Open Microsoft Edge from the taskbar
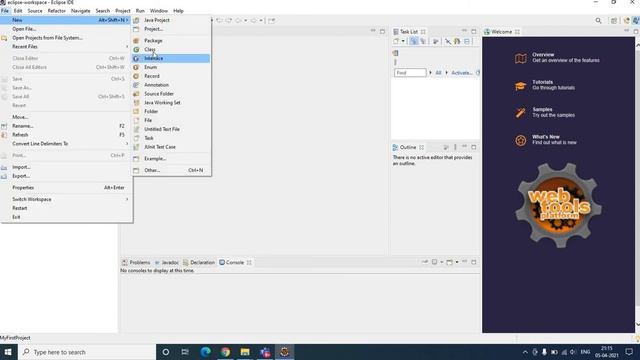This screenshot has width=640, height=360. pyautogui.click(x=205, y=352)
